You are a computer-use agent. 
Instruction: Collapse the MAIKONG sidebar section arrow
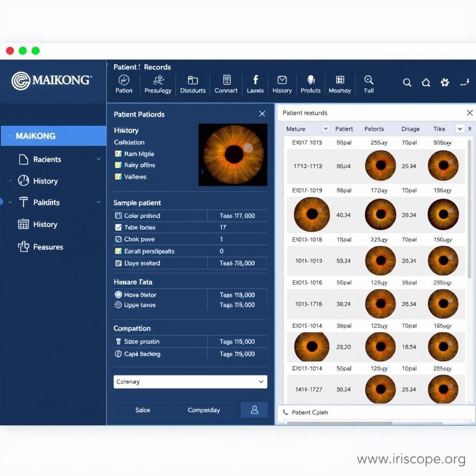coord(10,136)
